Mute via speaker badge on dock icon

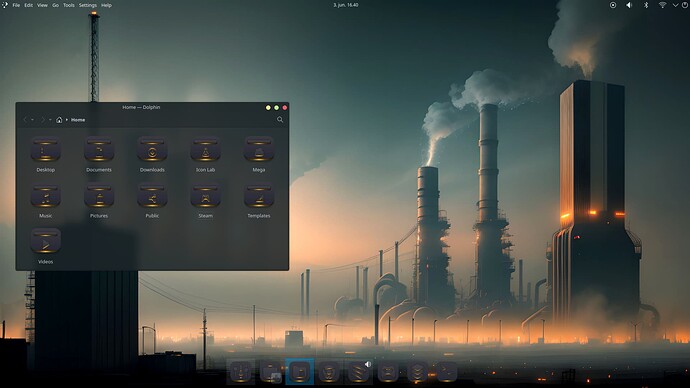tap(368, 364)
